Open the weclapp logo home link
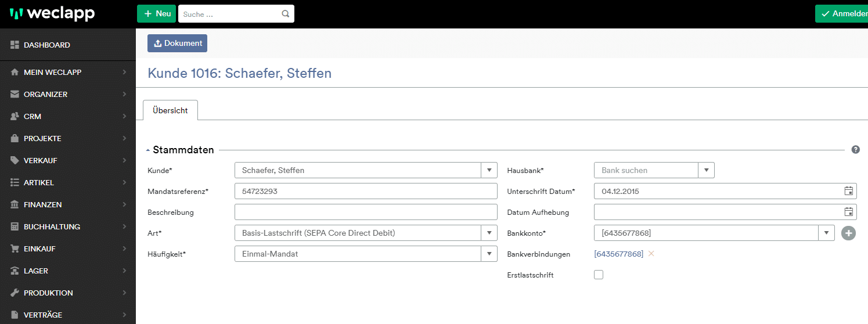Viewport: 868px width, 324px height. point(52,13)
